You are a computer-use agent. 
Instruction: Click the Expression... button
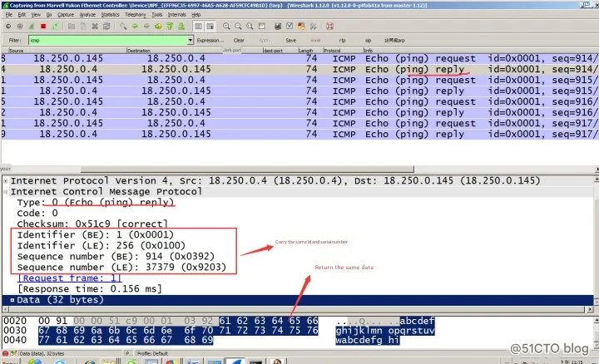click(210, 40)
